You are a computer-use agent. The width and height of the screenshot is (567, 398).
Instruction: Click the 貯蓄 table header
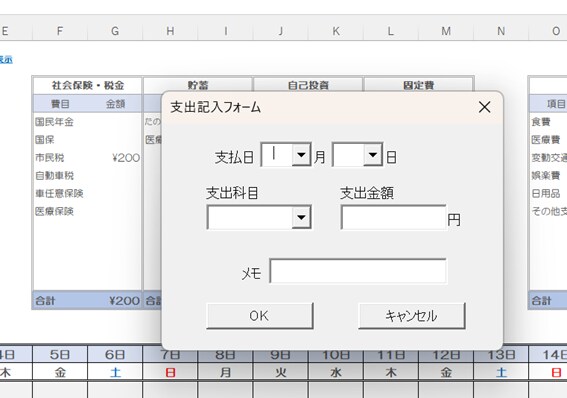198,85
